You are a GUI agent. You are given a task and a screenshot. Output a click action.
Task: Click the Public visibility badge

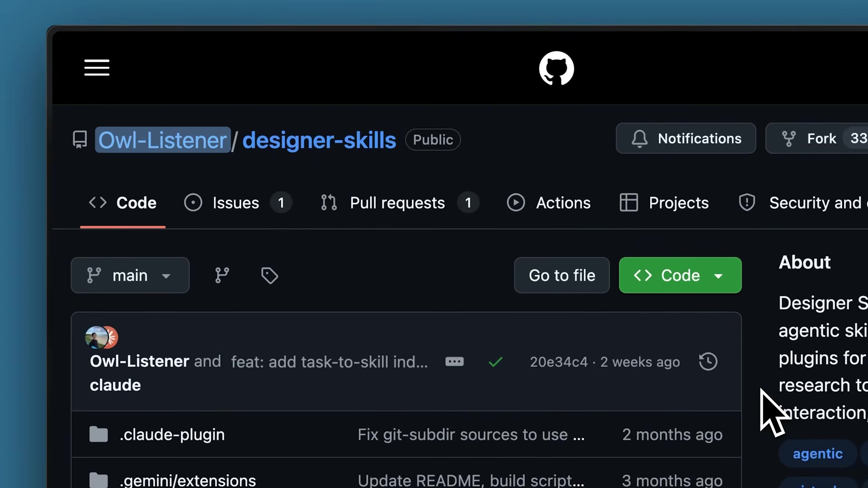[x=433, y=140]
